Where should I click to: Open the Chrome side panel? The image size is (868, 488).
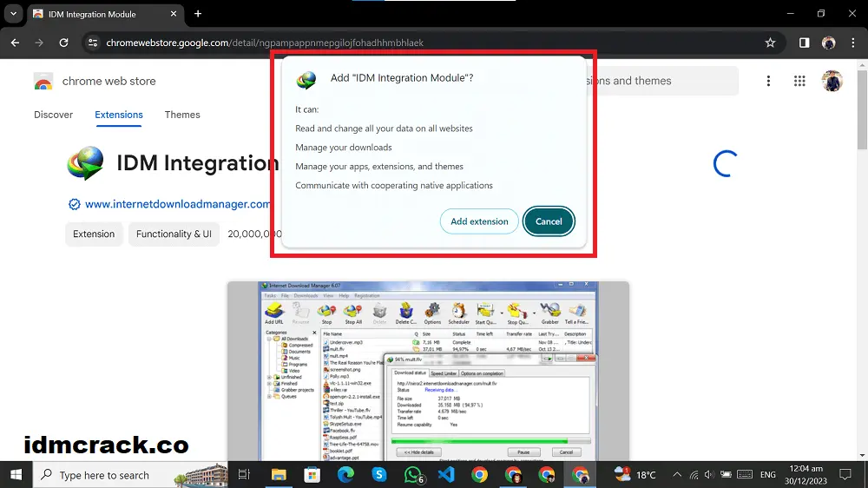[804, 43]
